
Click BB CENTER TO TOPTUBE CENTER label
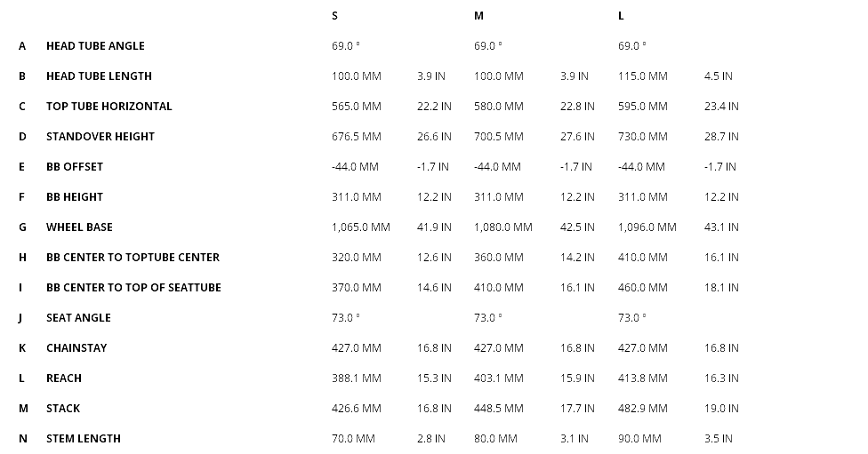click(133, 258)
